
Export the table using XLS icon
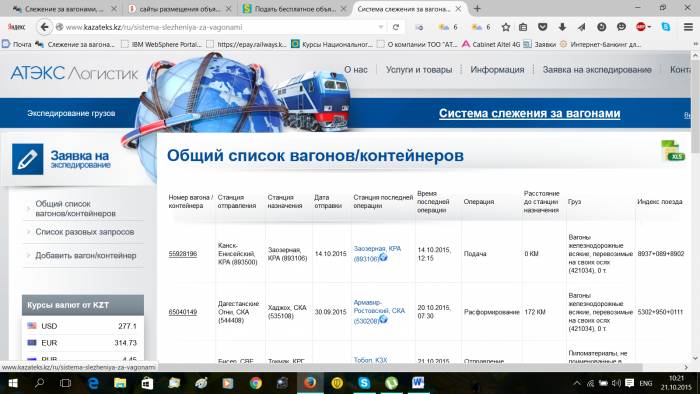[x=673, y=150]
